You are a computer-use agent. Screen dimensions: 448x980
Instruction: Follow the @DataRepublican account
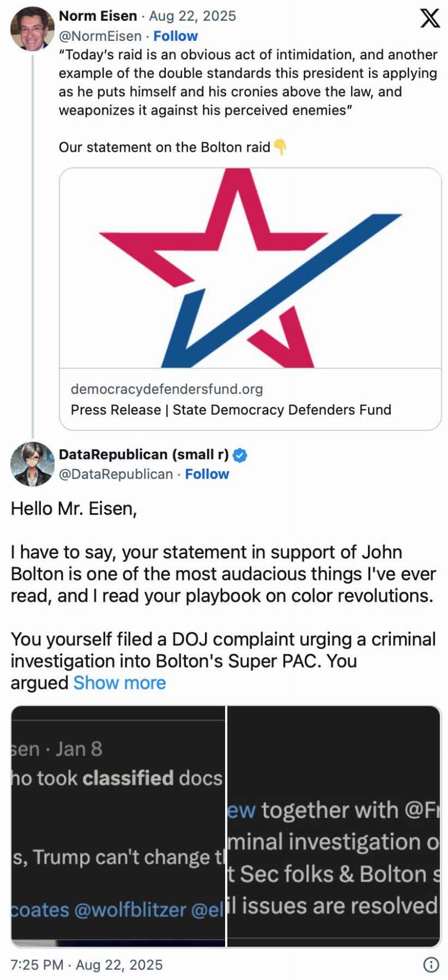click(207, 474)
